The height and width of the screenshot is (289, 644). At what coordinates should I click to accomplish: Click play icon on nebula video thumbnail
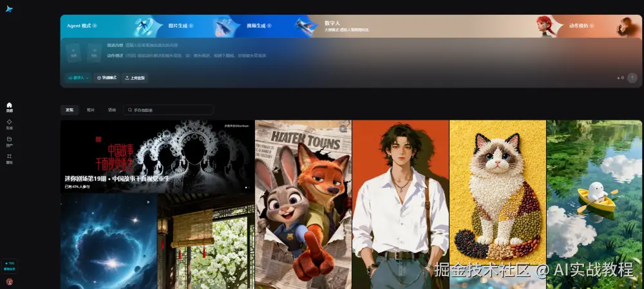(x=148, y=202)
